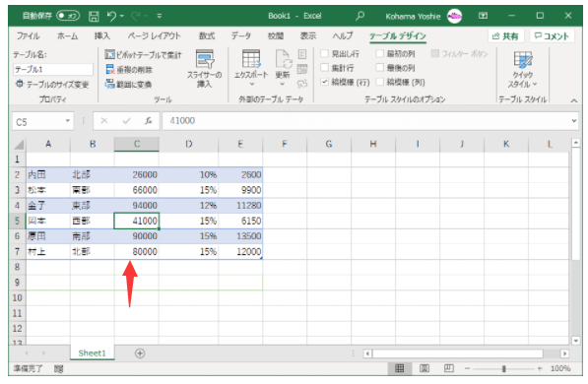Click formula bar enter checkmark icon
588x384 pixels.
(x=126, y=121)
